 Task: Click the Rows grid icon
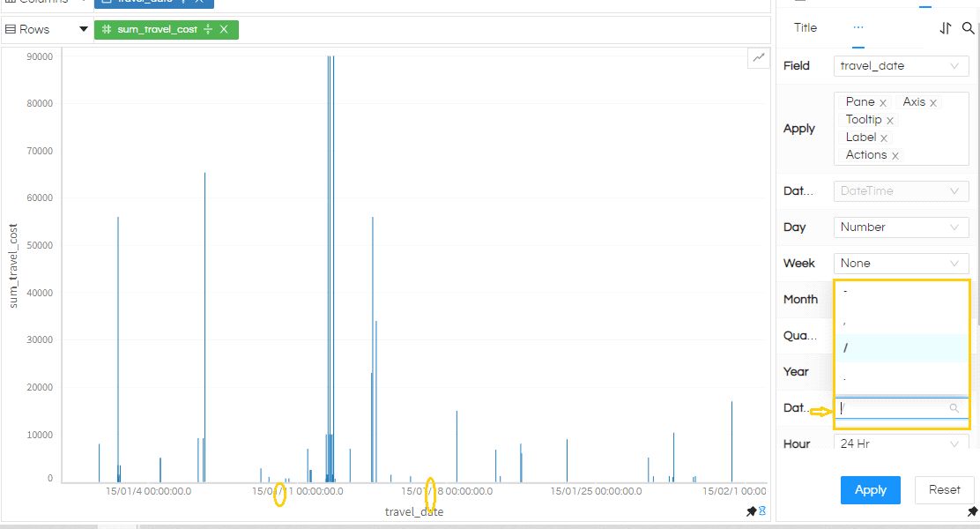click(x=10, y=29)
